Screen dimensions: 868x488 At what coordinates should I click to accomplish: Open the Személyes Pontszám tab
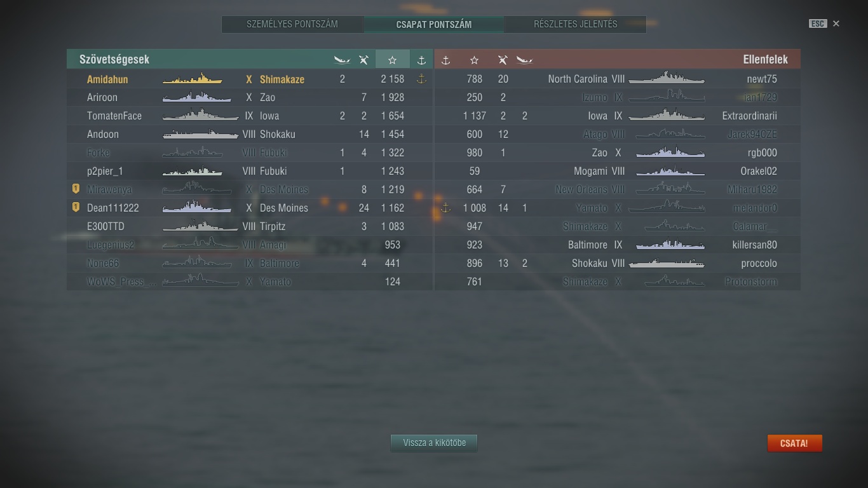point(292,24)
